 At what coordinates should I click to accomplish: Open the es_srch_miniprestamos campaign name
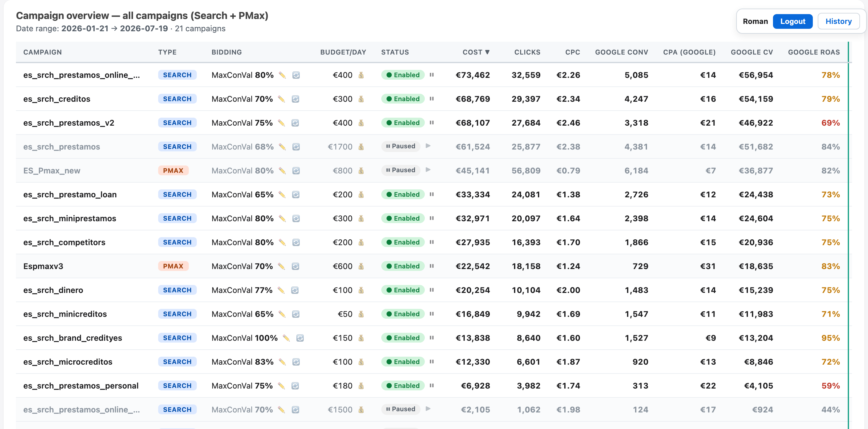coord(70,219)
